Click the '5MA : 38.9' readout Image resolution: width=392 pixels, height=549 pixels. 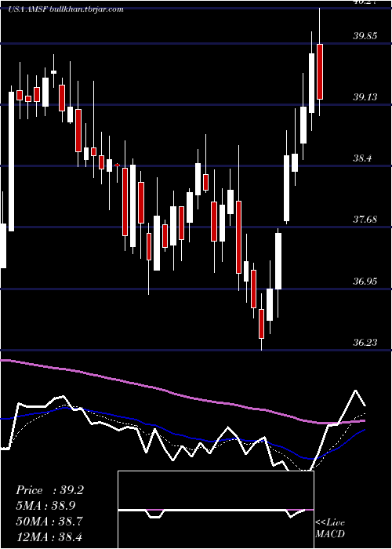click(45, 506)
